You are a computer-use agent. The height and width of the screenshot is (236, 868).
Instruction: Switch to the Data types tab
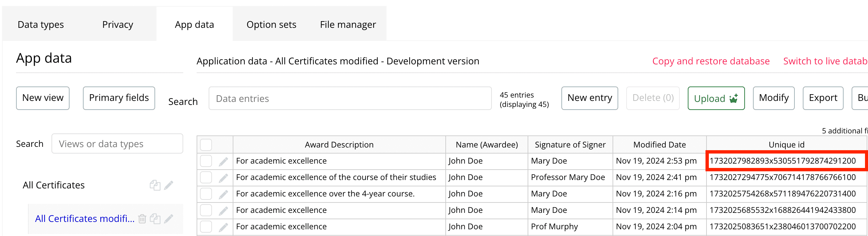41,25
